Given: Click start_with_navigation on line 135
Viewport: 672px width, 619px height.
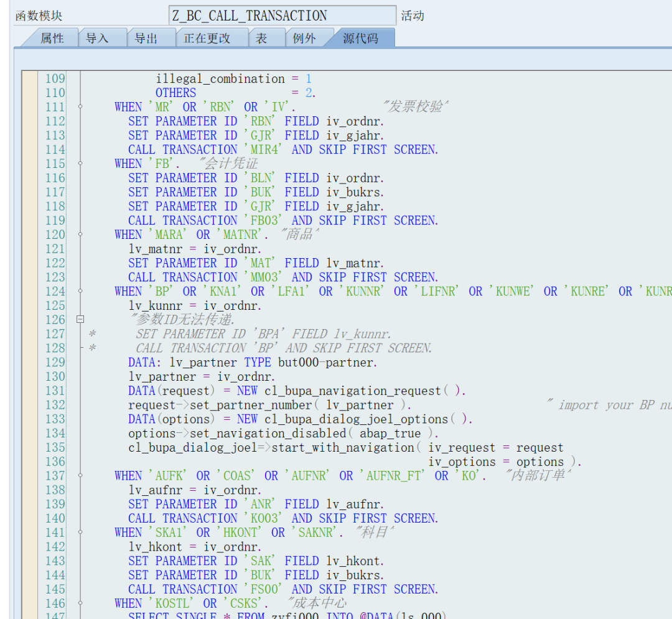Looking at the screenshot, I should click(x=343, y=447).
